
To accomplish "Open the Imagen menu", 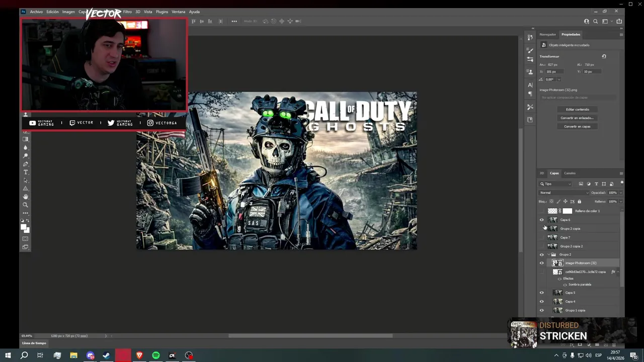I will pyautogui.click(x=68, y=12).
